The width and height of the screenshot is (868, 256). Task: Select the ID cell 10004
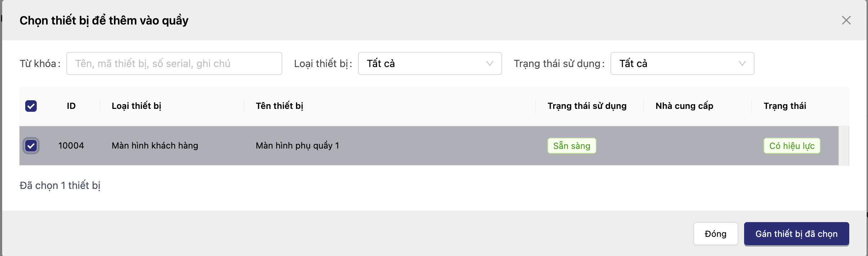pos(71,146)
